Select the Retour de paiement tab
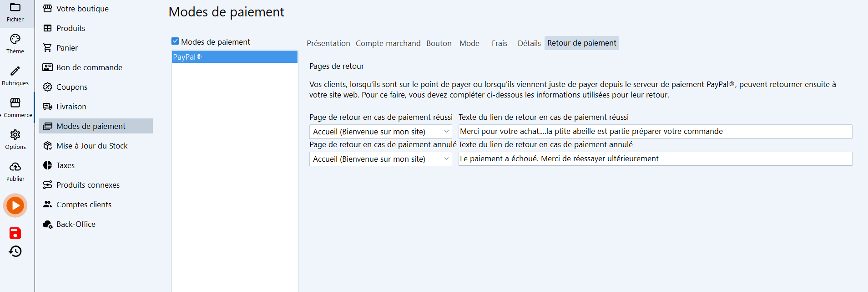Image resolution: width=868 pixels, height=292 pixels. pyautogui.click(x=582, y=43)
